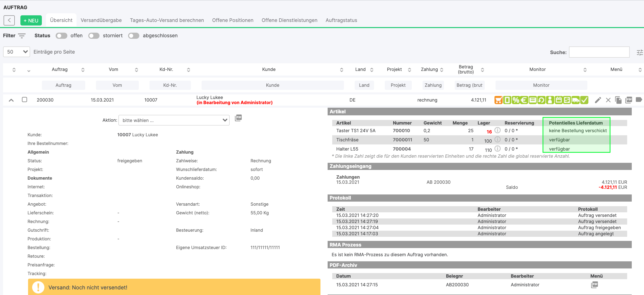Click the pencil edit icon for order 200030
The image size is (644, 295).
[x=598, y=100]
